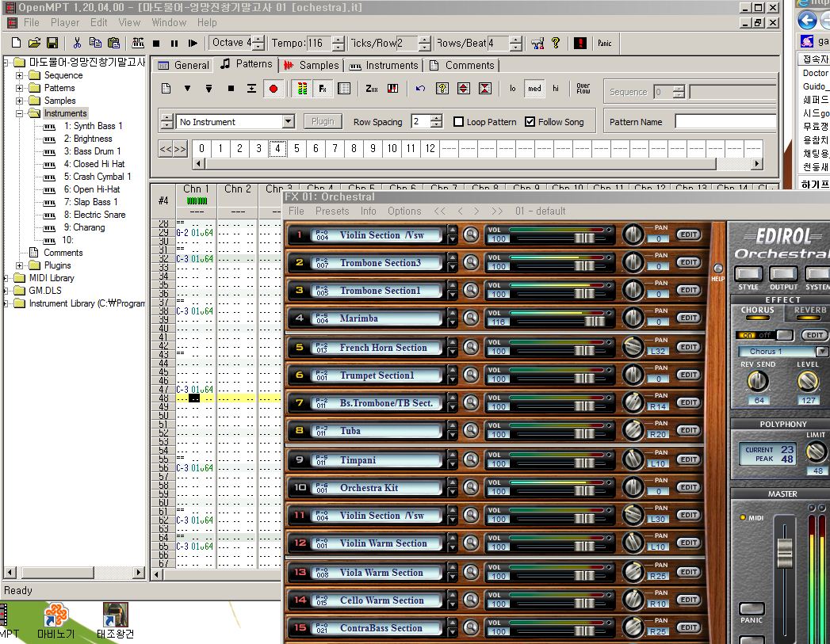This screenshot has height=644, width=830.
Task: Click the MASTER volume fader
Action: click(x=785, y=553)
